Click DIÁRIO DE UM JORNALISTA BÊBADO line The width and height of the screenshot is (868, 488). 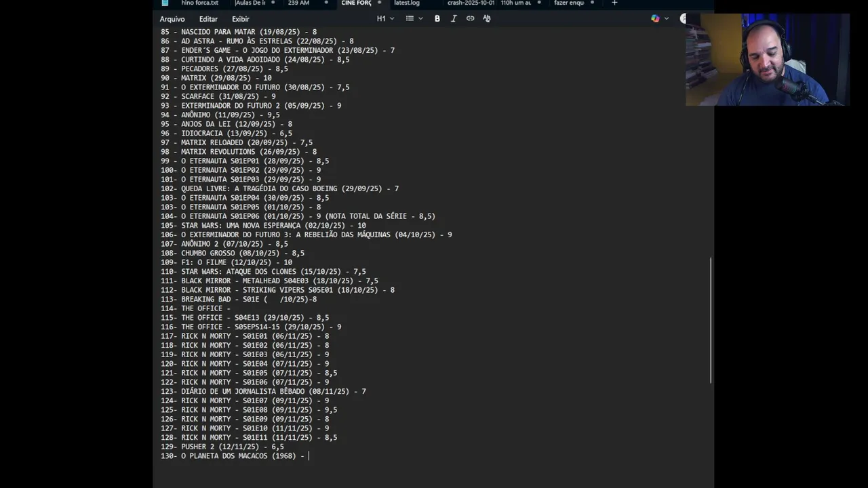263,392
